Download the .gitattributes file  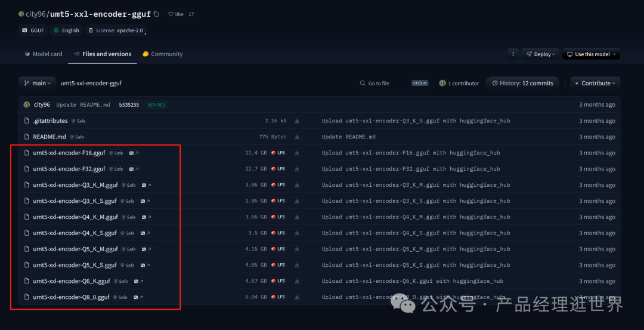pos(297,121)
